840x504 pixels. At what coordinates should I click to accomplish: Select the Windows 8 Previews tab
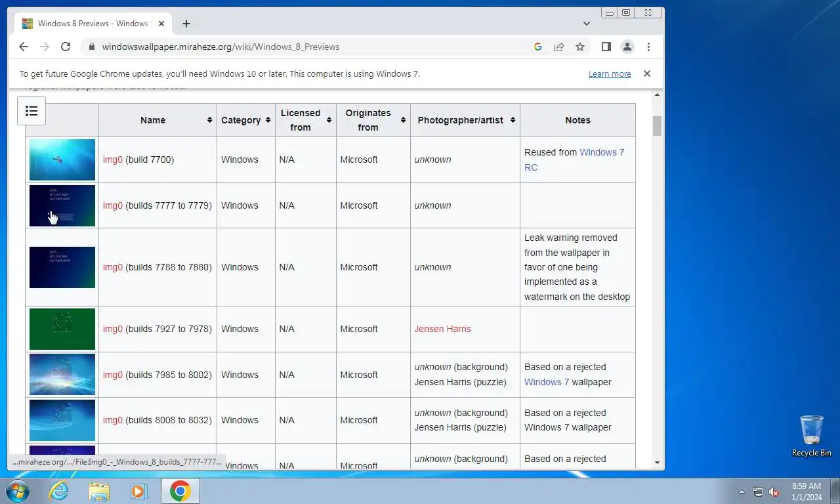93,24
